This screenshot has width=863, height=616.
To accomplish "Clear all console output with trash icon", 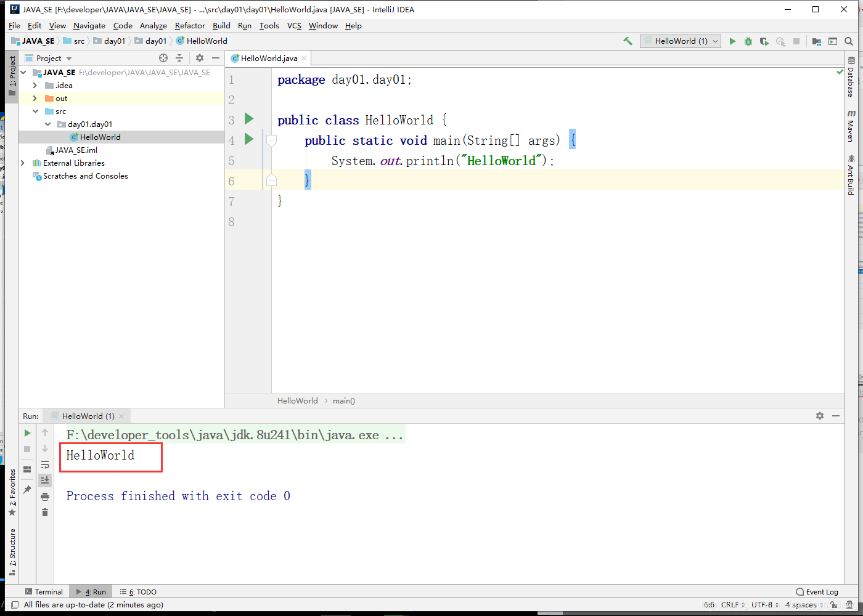I will coord(45,513).
